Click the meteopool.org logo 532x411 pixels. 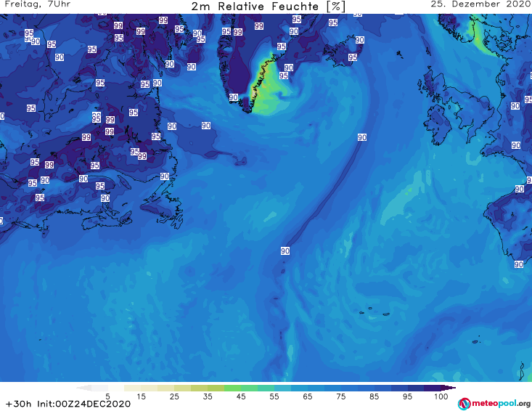coord(494,404)
